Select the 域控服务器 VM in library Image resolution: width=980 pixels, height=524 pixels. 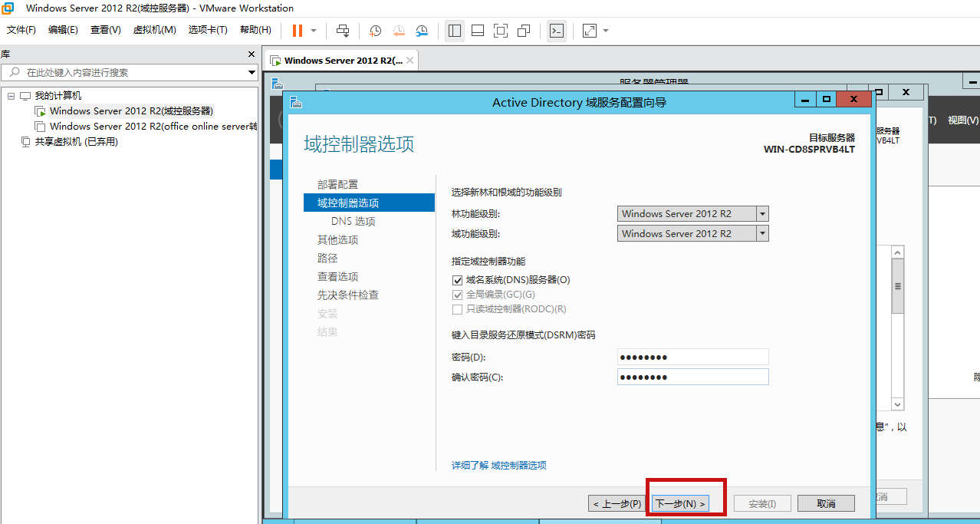(131, 111)
